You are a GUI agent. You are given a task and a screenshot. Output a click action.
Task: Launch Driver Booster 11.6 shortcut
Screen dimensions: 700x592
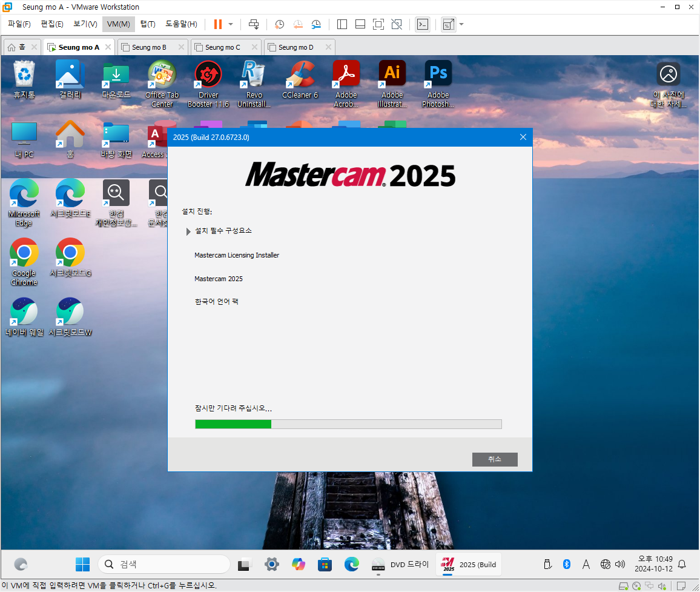pyautogui.click(x=208, y=84)
